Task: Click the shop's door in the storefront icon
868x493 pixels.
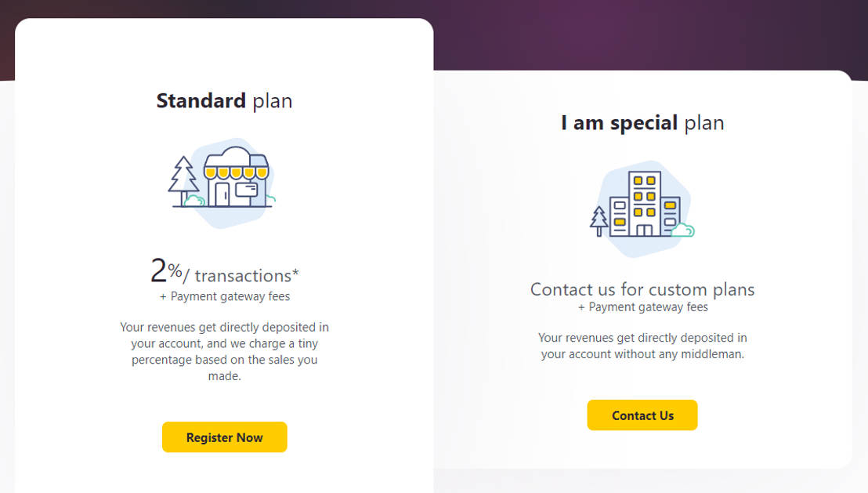Action: point(222,194)
